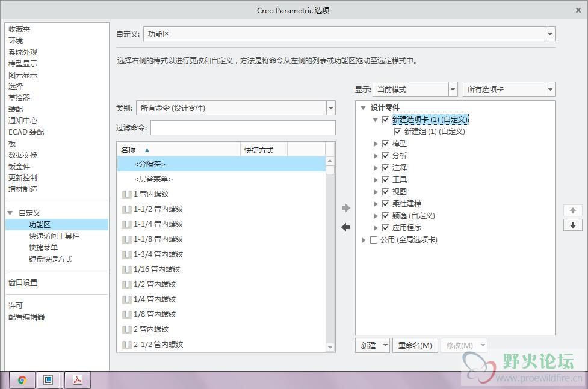Image resolution: width=588 pixels, height=389 pixels.
Task: Toggle the 注释 tab checkbox
Action: (x=386, y=168)
